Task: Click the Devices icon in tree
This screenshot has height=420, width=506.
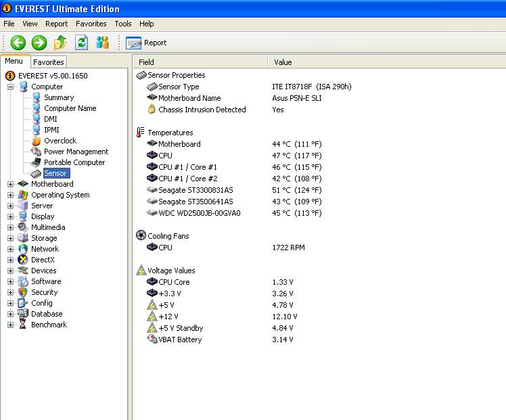Action: pyautogui.click(x=23, y=271)
